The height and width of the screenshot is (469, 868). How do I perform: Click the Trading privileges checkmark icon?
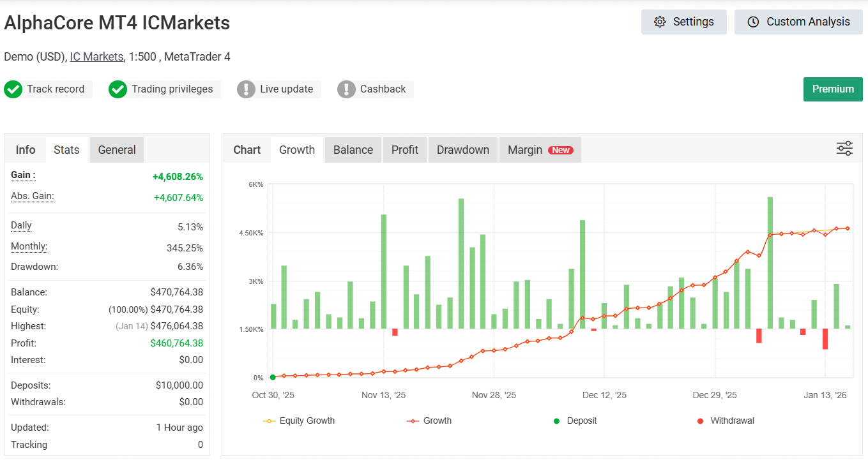click(118, 89)
